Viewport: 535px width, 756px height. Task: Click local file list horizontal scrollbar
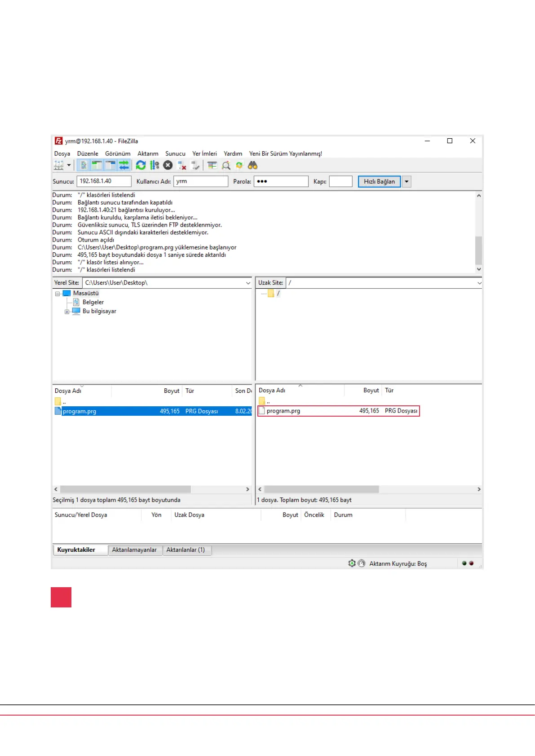coord(125,489)
